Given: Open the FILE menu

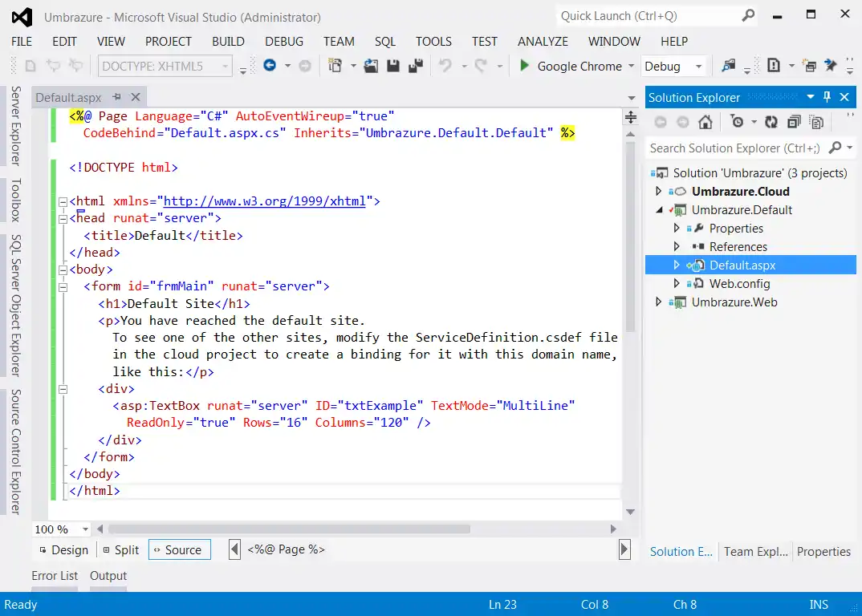Looking at the screenshot, I should pos(22,42).
